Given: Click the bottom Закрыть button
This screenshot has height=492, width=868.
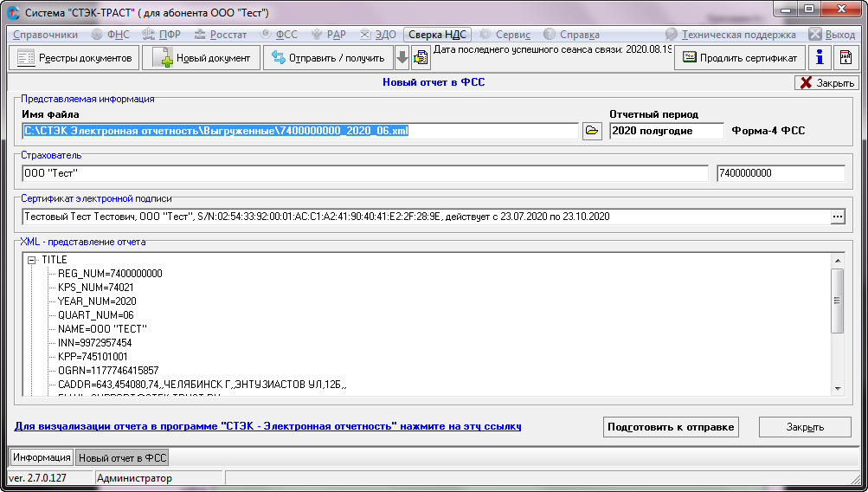Looking at the screenshot, I should click(x=805, y=427).
